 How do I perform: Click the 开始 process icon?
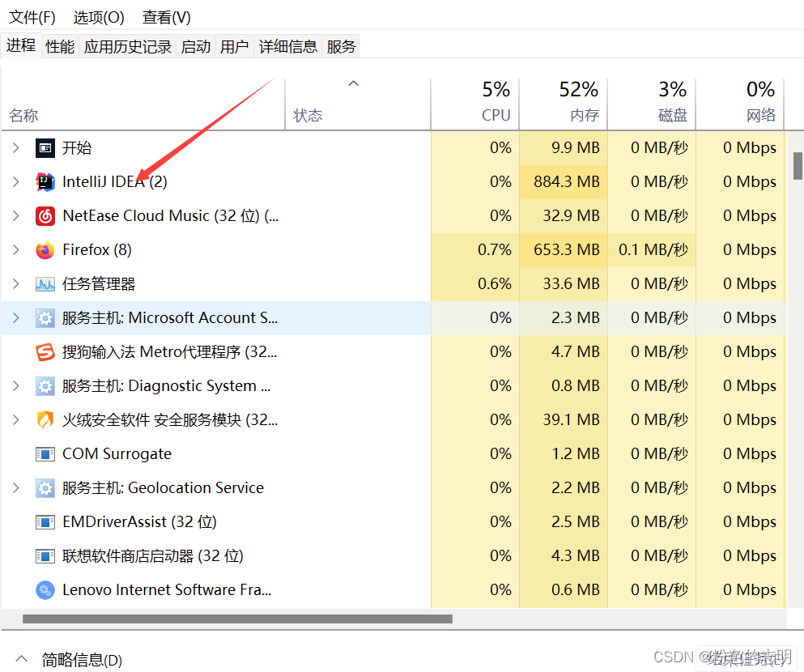point(45,148)
